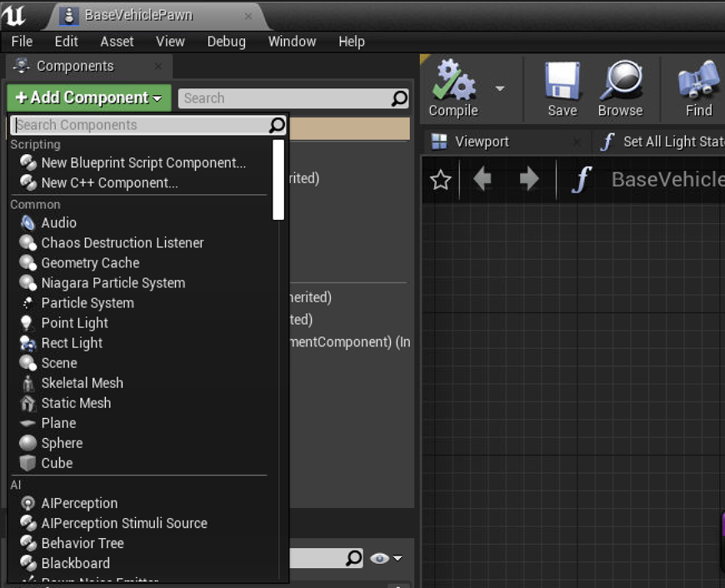Add a Behavior Tree component
This screenshot has width=725, height=588.
(82, 543)
